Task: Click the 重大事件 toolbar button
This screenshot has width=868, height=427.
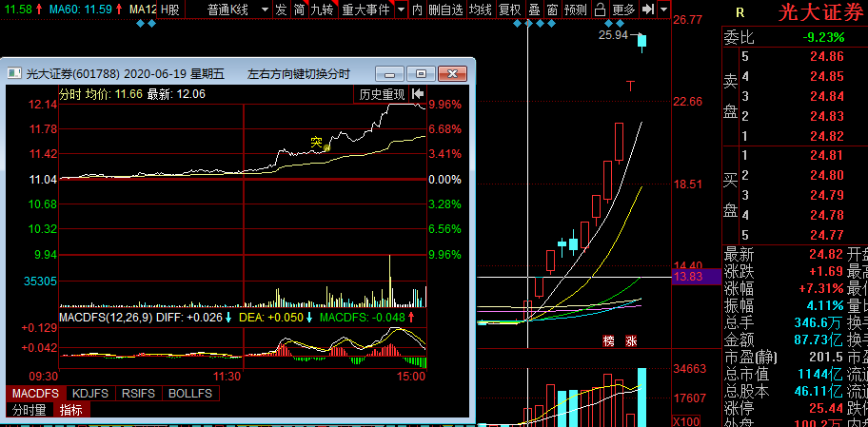Action: coord(365,10)
